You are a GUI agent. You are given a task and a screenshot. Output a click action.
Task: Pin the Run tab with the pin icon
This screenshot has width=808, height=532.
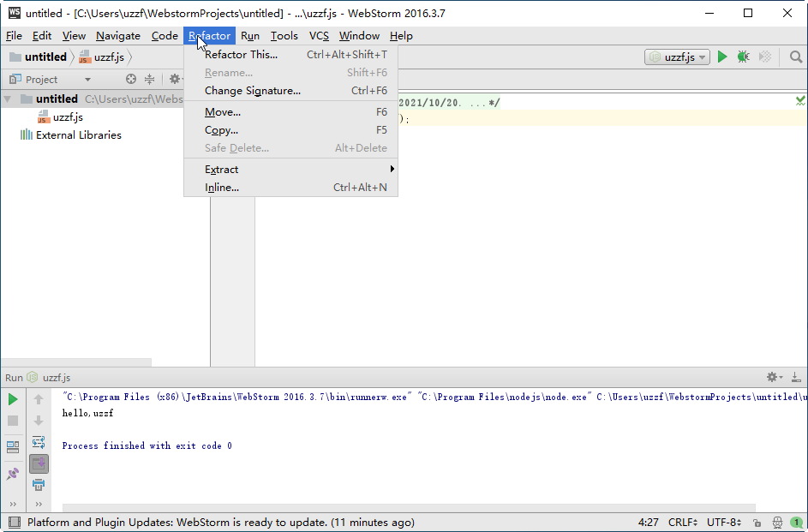(x=13, y=473)
